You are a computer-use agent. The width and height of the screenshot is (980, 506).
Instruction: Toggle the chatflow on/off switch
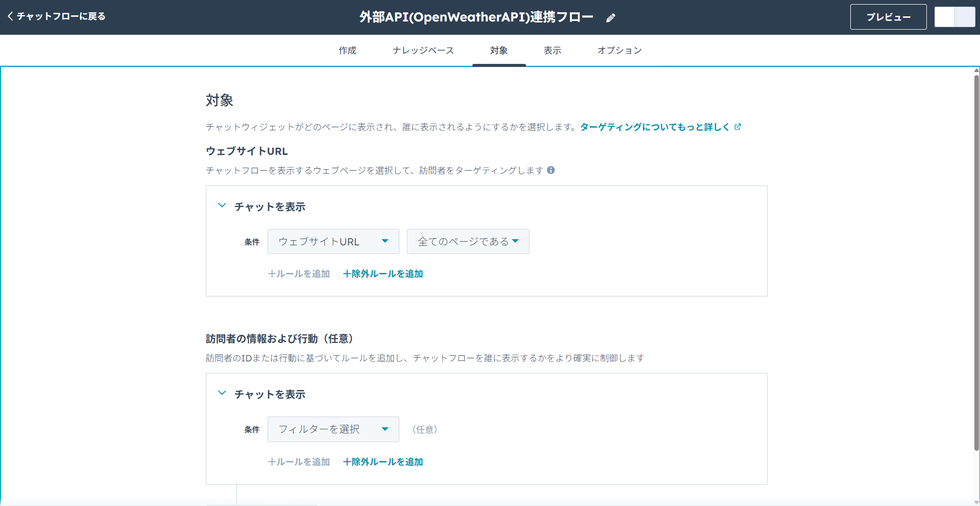[954, 16]
